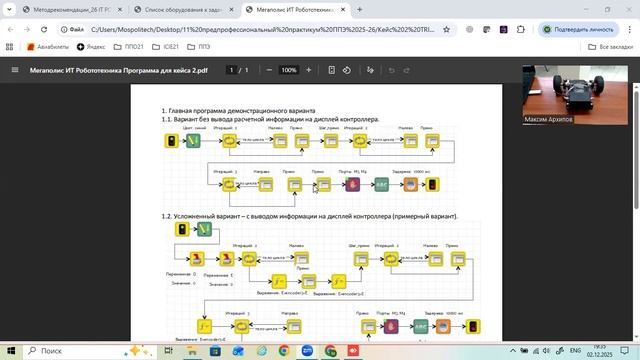
Task: Click the dark purple square extension icon
Action: (x=504, y=29)
